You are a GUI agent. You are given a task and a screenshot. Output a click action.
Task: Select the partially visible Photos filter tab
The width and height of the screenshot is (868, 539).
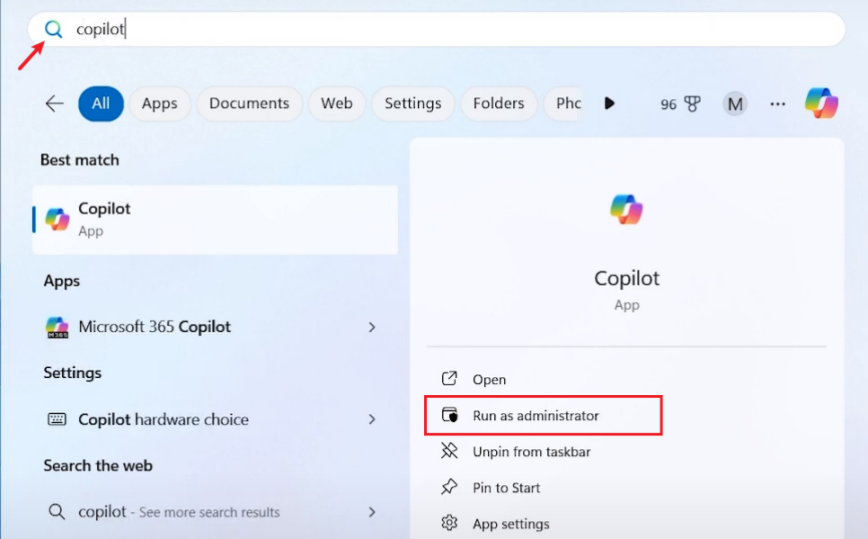click(x=563, y=103)
